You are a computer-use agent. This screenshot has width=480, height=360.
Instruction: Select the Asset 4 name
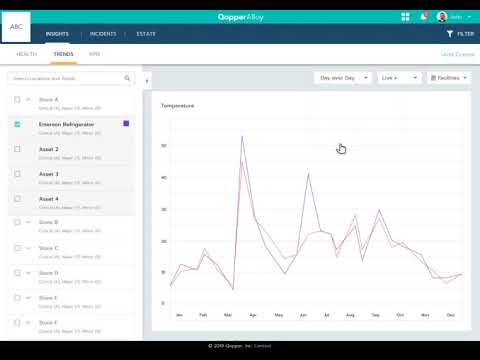click(49, 199)
